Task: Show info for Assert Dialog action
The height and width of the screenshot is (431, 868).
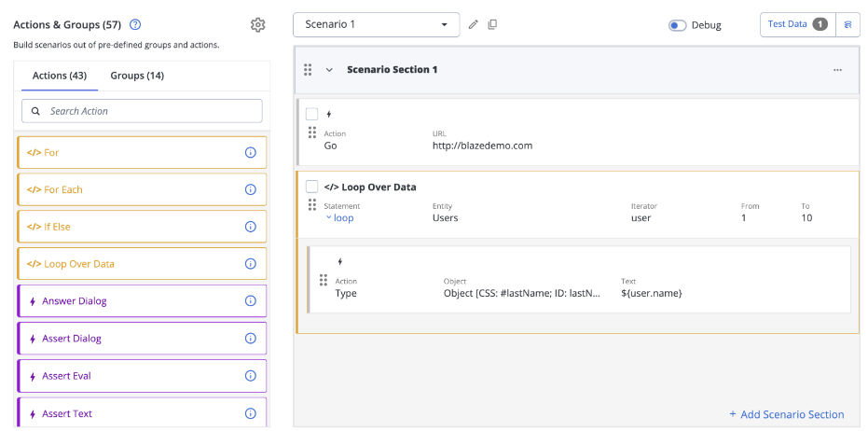Action: point(250,338)
